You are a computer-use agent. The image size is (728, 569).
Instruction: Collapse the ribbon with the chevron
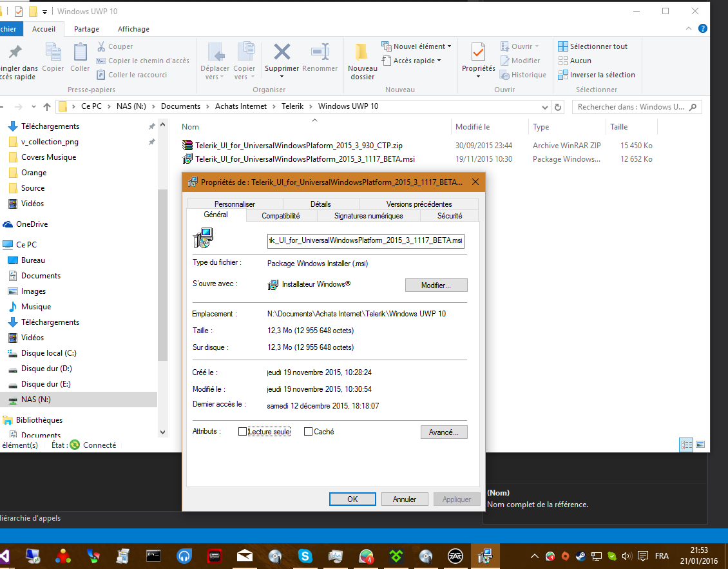(689, 29)
